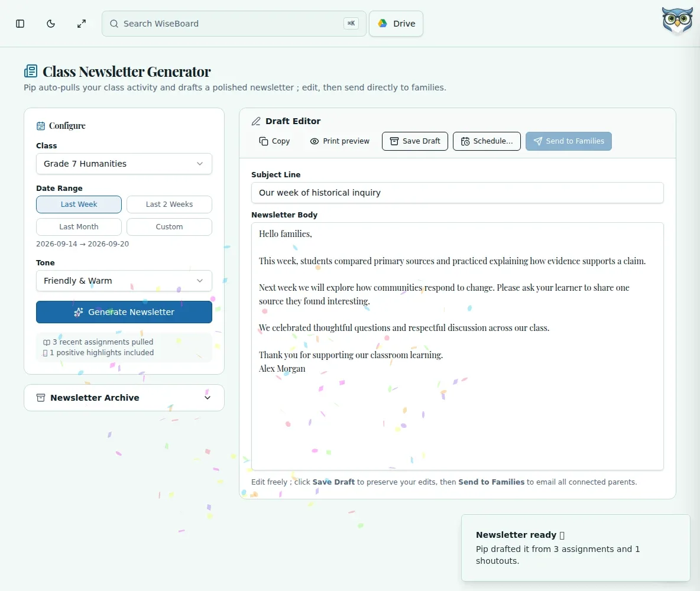Viewport: 700px width, 591px height.
Task: Click the newsletter icon beside page title
Action: click(x=31, y=71)
